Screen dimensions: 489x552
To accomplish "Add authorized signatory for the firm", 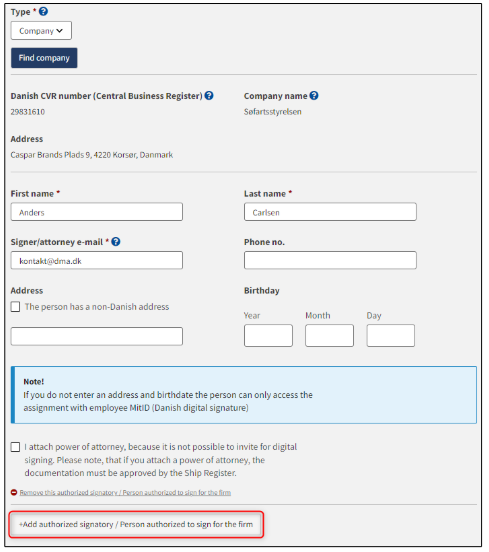I will point(136,525).
